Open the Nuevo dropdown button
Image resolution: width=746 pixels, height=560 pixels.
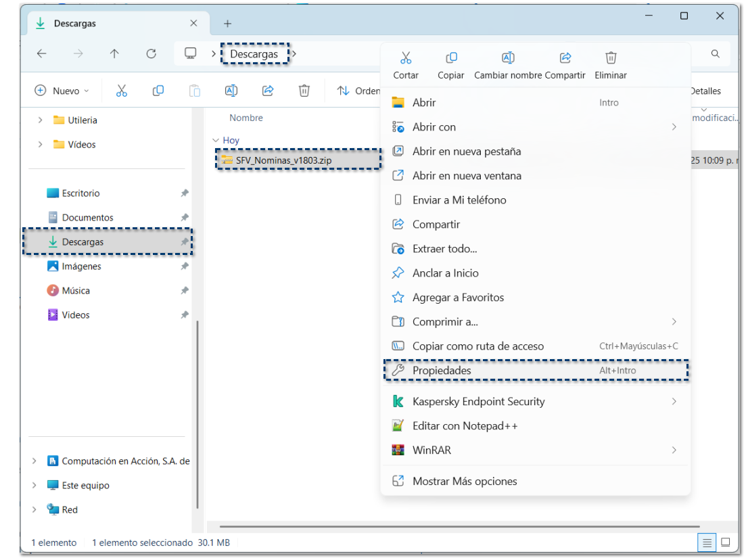coord(62,91)
